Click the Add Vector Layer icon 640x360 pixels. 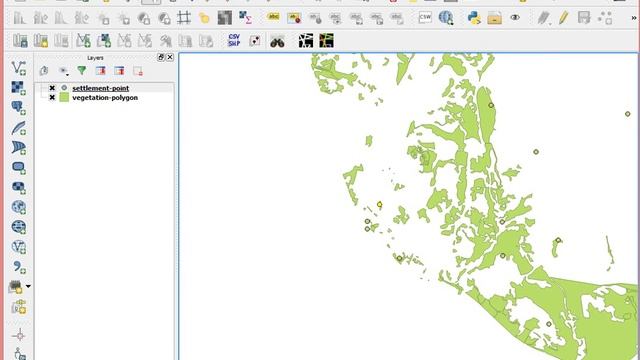click(x=19, y=68)
